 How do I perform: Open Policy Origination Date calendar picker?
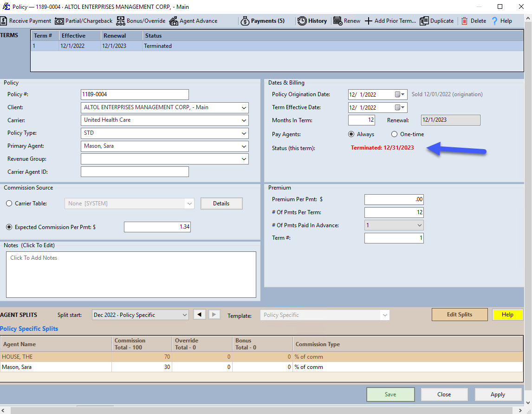click(400, 94)
